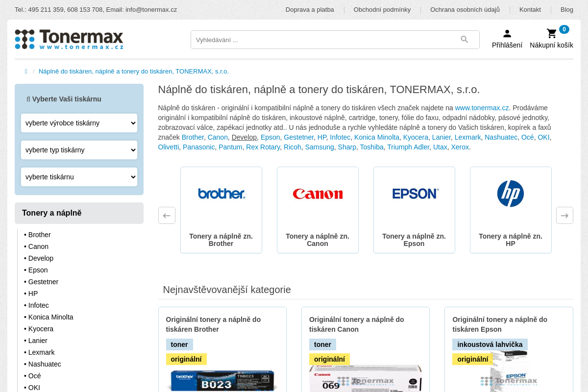Screen dimensions: 588x392
Task: Click Olivetti link in intro paragraph
Action: (x=169, y=147)
